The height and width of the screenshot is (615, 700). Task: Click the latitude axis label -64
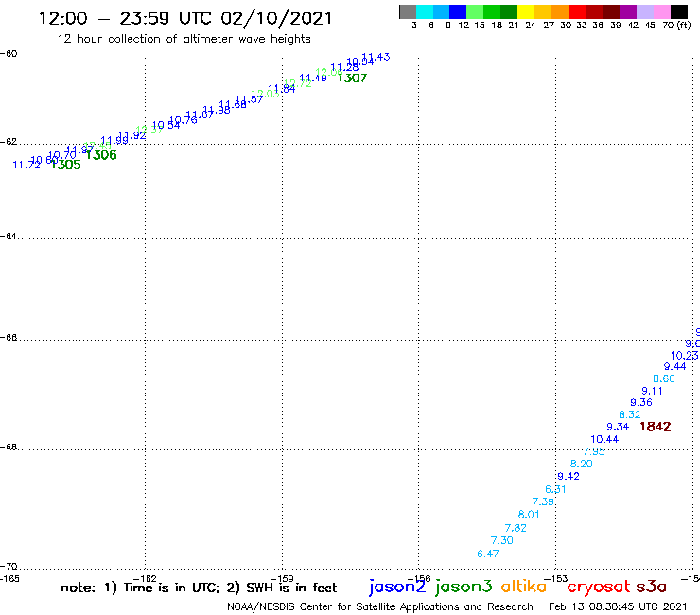(x=9, y=236)
